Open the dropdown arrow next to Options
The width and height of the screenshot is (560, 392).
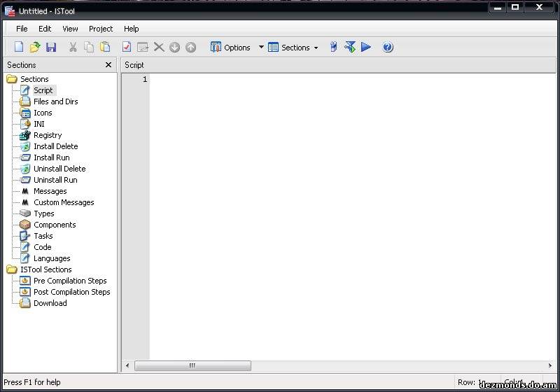click(261, 48)
